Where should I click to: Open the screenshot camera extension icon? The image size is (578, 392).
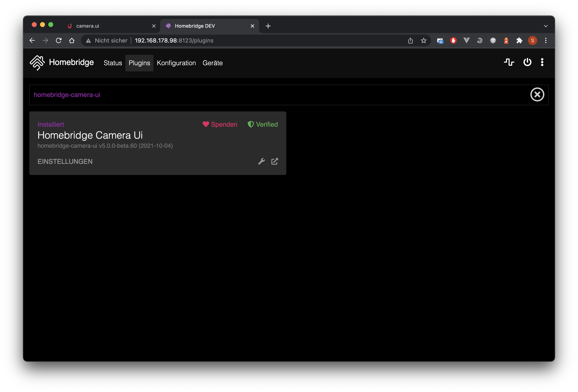(x=440, y=41)
